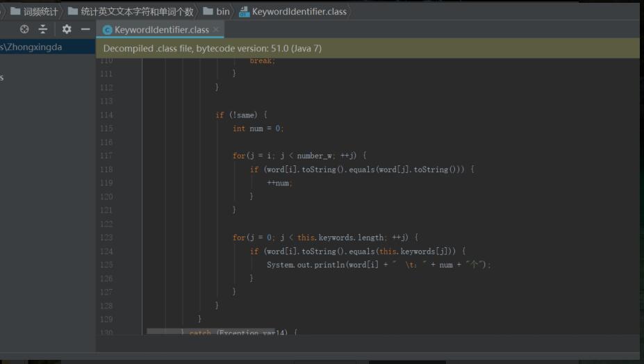The width and height of the screenshot is (644, 364).
Task: Click line number 123 in the gutter
Action: point(106,238)
